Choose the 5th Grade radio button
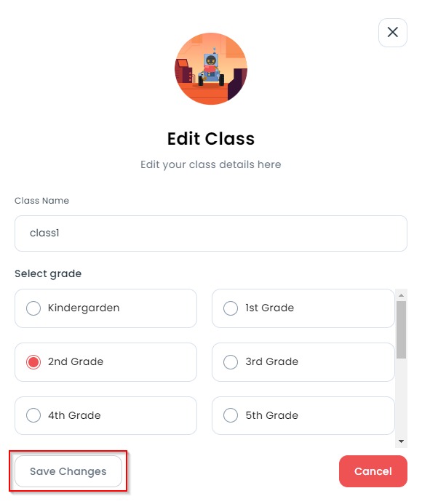 pos(231,415)
